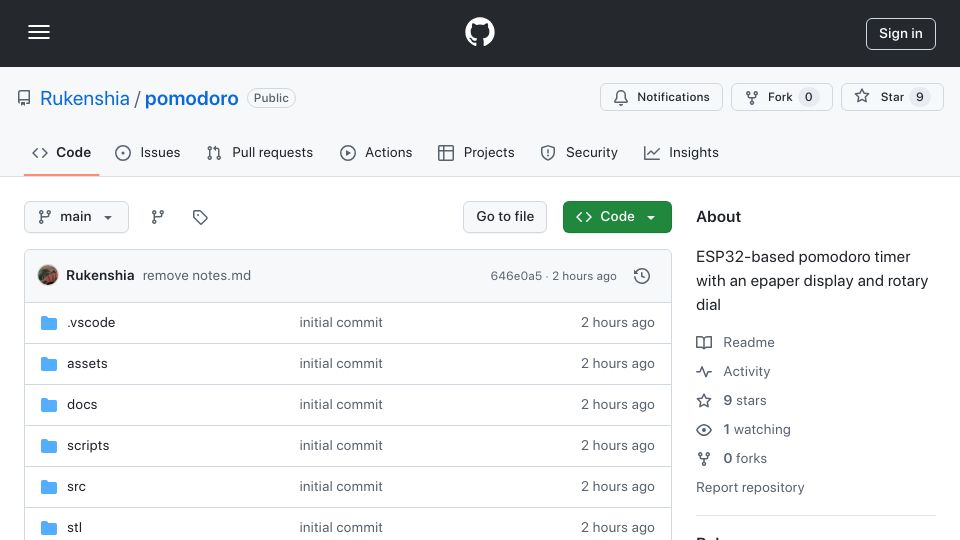Expand the main branch dropdown
Screen dimensions: 960x540
(x=77, y=217)
